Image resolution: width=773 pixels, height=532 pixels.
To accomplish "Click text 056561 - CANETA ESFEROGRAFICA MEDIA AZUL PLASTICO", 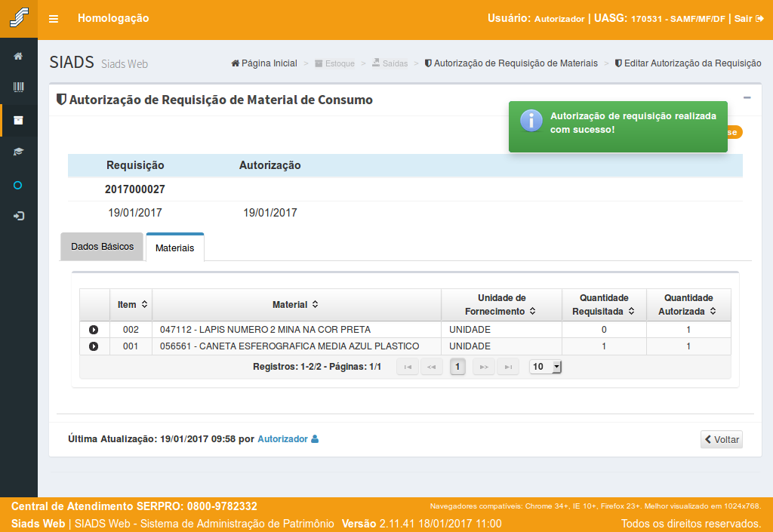I will [x=289, y=346].
